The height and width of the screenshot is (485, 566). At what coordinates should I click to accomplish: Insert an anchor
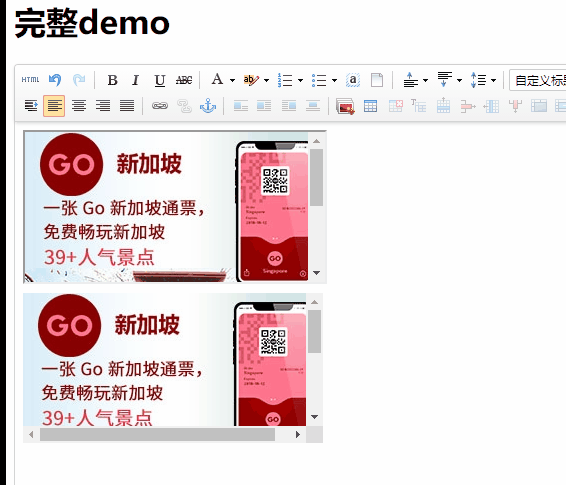pyautogui.click(x=208, y=106)
